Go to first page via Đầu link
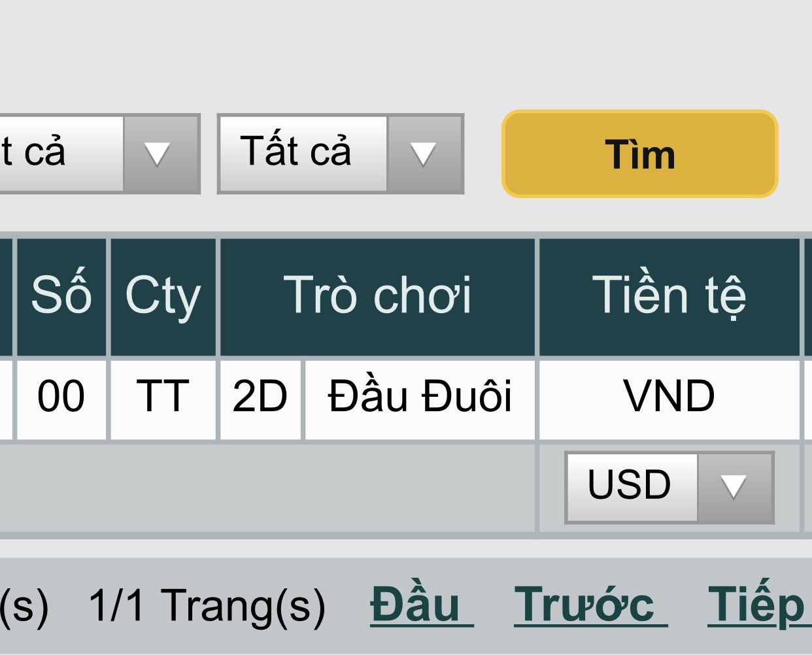 (x=415, y=605)
